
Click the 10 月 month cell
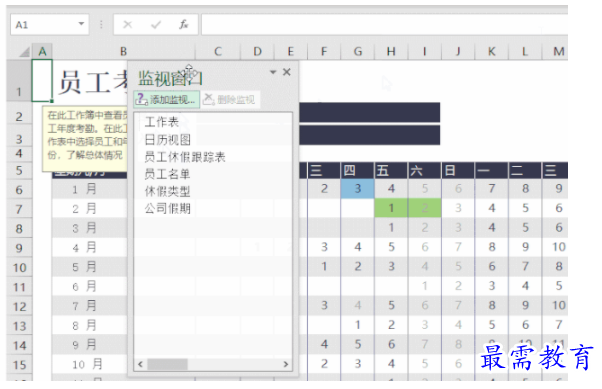pyautogui.click(x=89, y=364)
